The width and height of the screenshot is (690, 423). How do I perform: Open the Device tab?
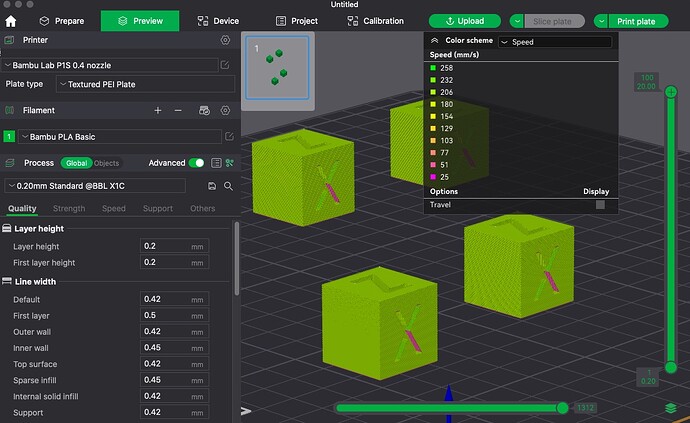tap(218, 21)
